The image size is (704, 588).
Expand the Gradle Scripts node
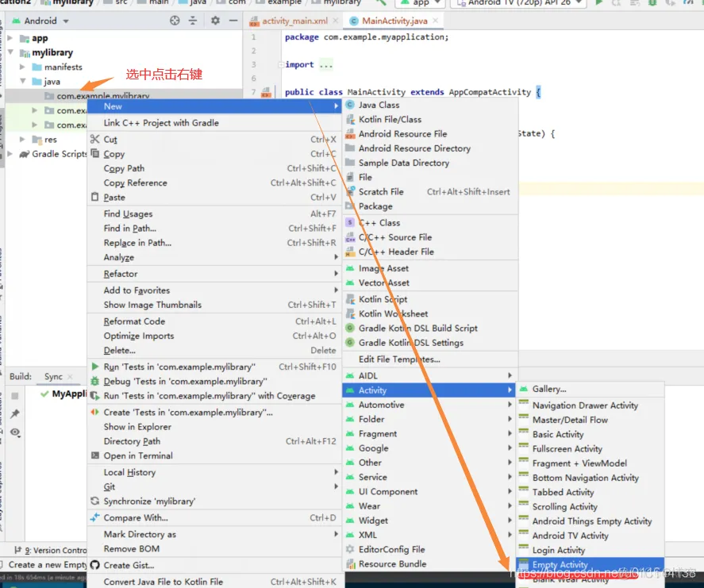pyautogui.click(x=10, y=153)
